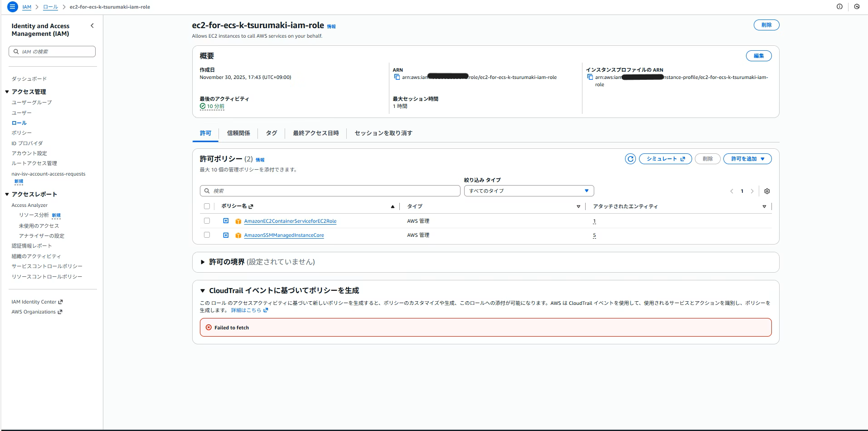This screenshot has height=431, width=868.
Task: Click the attached entities count 5
Action: [594, 235]
